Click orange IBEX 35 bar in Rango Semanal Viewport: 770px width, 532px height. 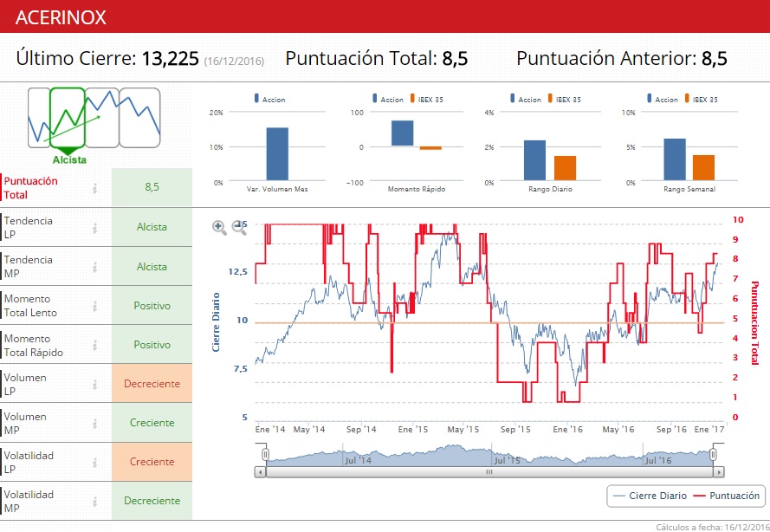pyautogui.click(x=703, y=168)
